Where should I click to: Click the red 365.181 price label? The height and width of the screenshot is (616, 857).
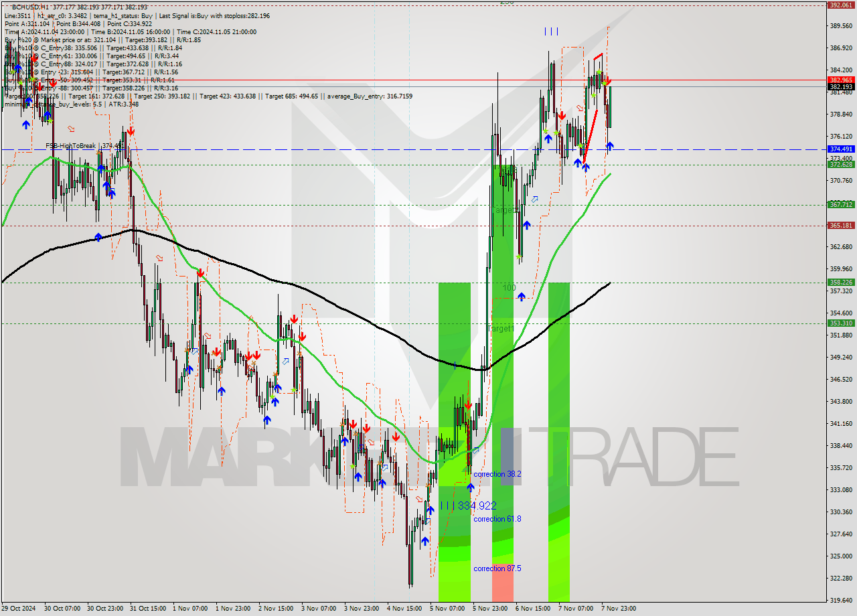(x=841, y=225)
